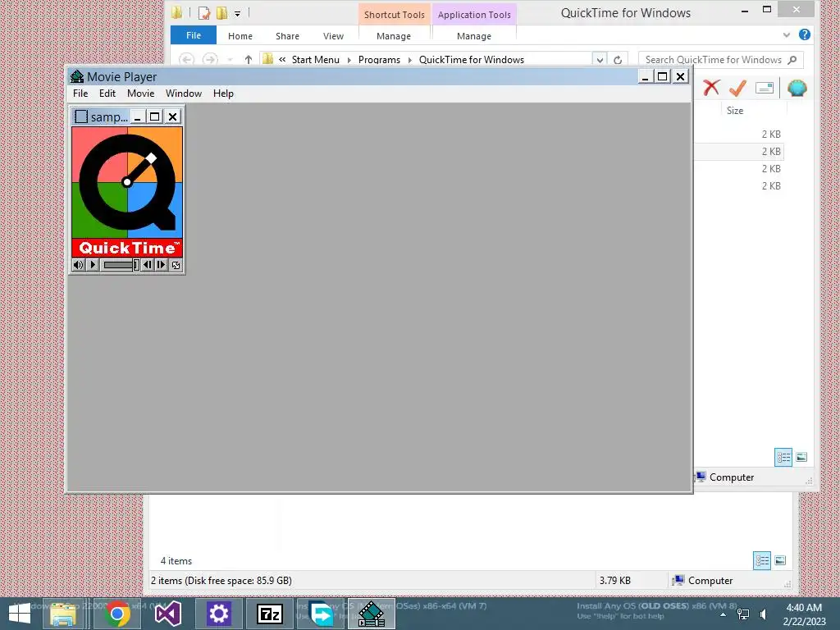
Task: Click the red X delete toolbar icon
Action: pos(711,87)
